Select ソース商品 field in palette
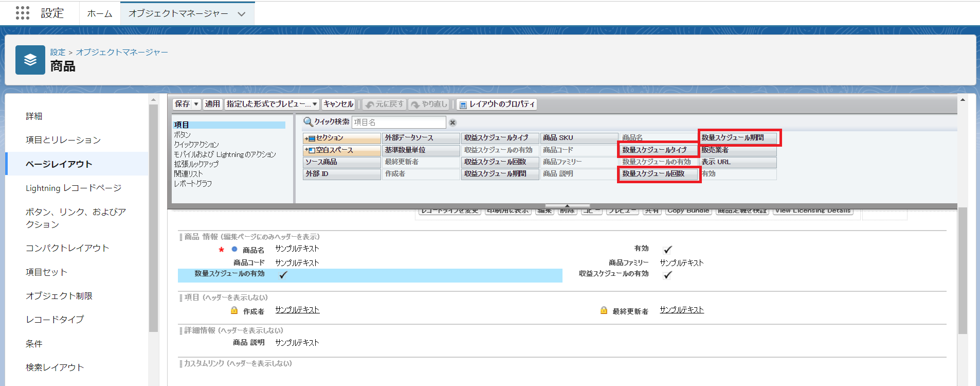Viewport: 980px width, 386px height. pyautogui.click(x=342, y=162)
